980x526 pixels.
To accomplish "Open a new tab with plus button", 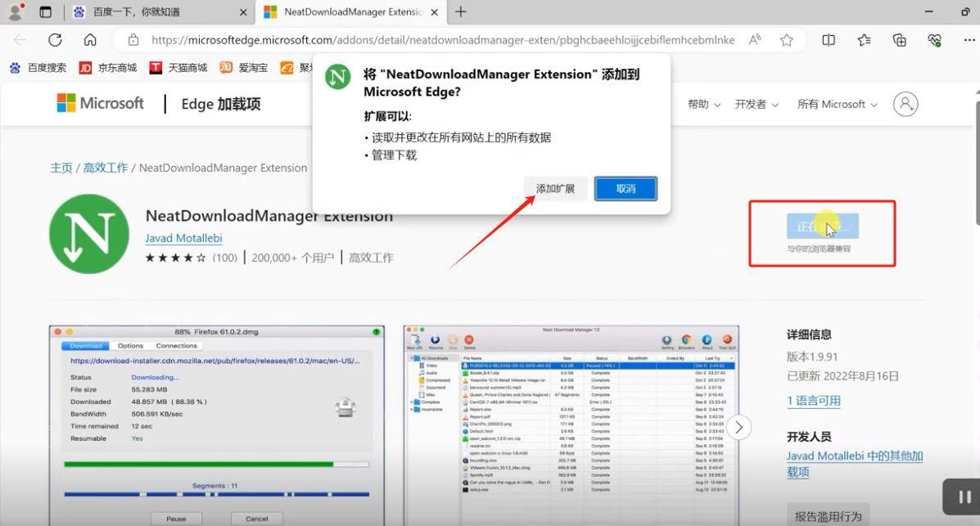I will pyautogui.click(x=461, y=12).
